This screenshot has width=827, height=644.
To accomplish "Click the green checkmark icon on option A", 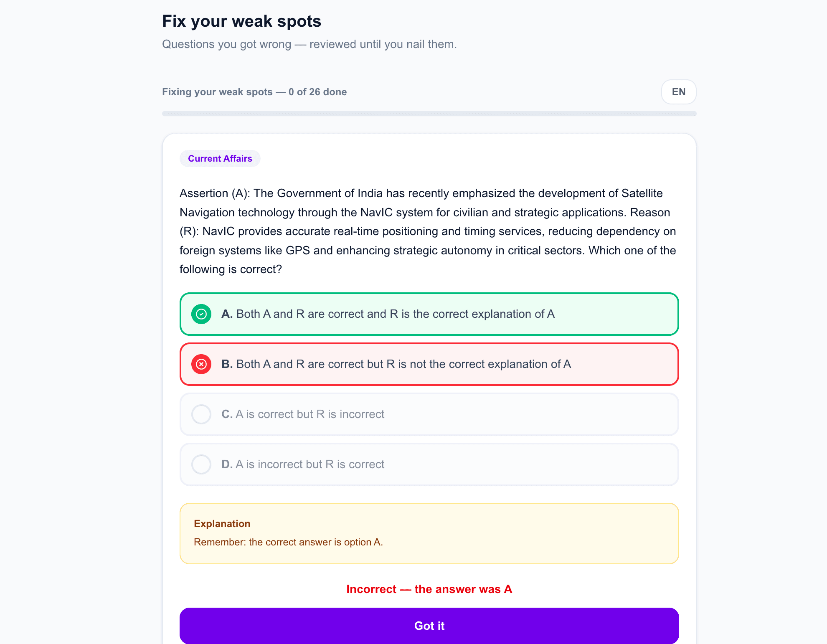I will coord(201,314).
